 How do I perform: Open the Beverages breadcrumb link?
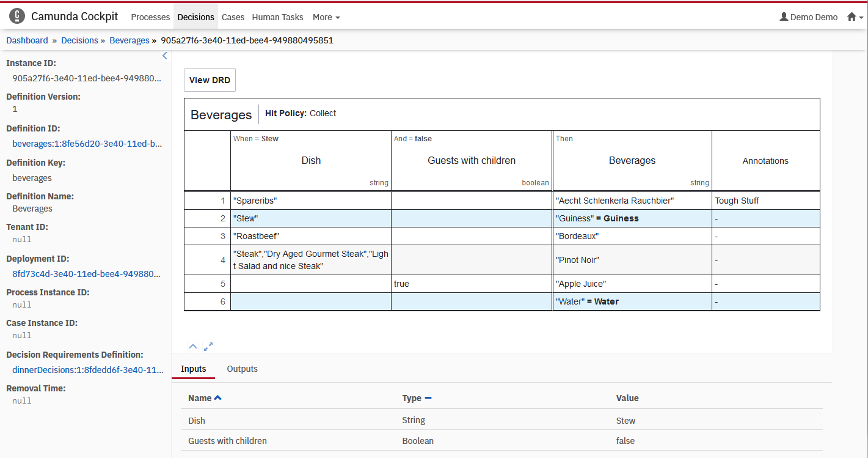pos(129,40)
